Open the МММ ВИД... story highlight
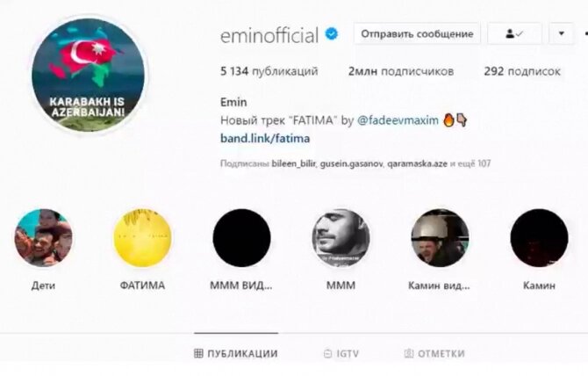 click(242, 238)
